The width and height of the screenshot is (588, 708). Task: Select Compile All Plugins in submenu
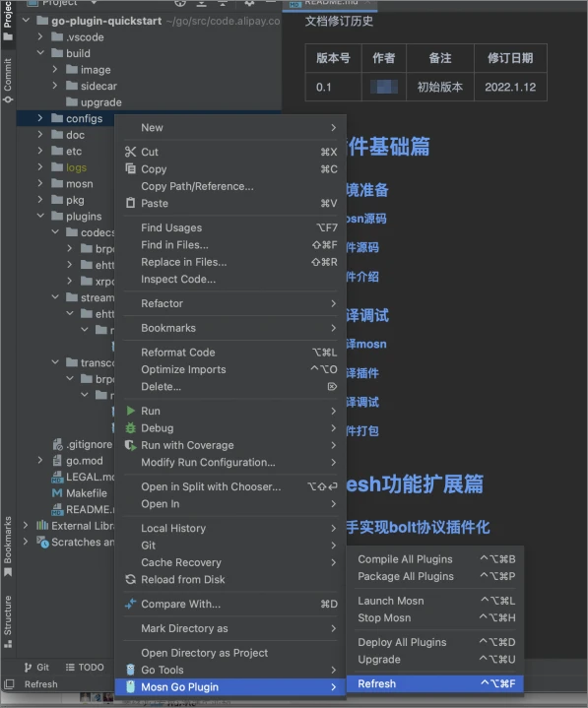coord(435,559)
